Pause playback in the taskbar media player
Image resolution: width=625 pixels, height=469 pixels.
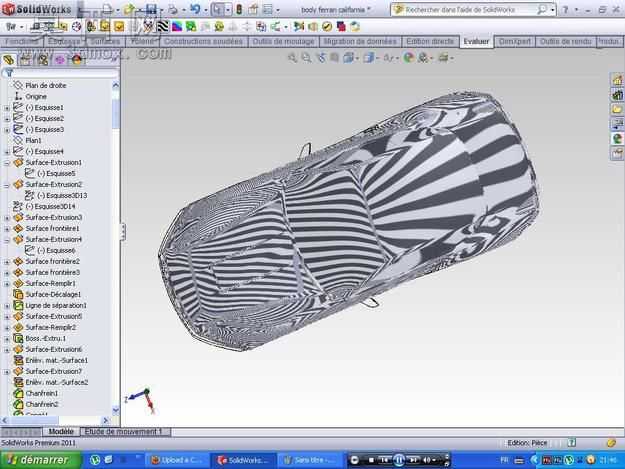[399, 460]
